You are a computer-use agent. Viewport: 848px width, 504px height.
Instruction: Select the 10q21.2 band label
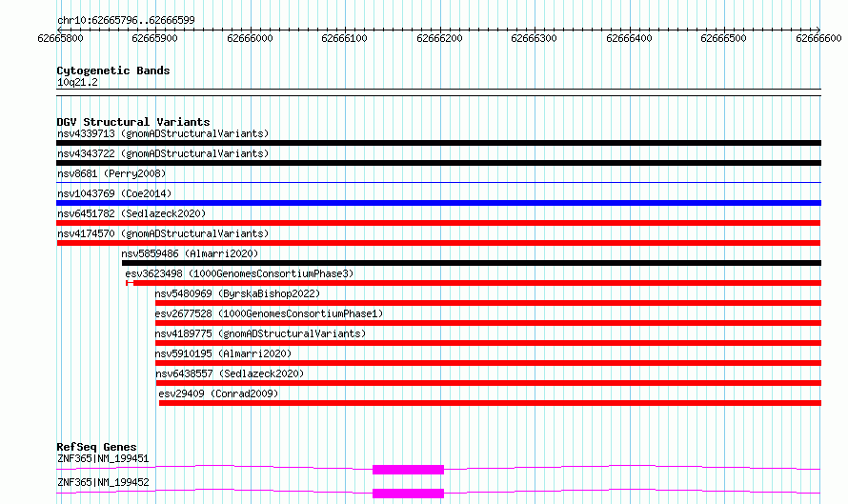[x=77, y=82]
